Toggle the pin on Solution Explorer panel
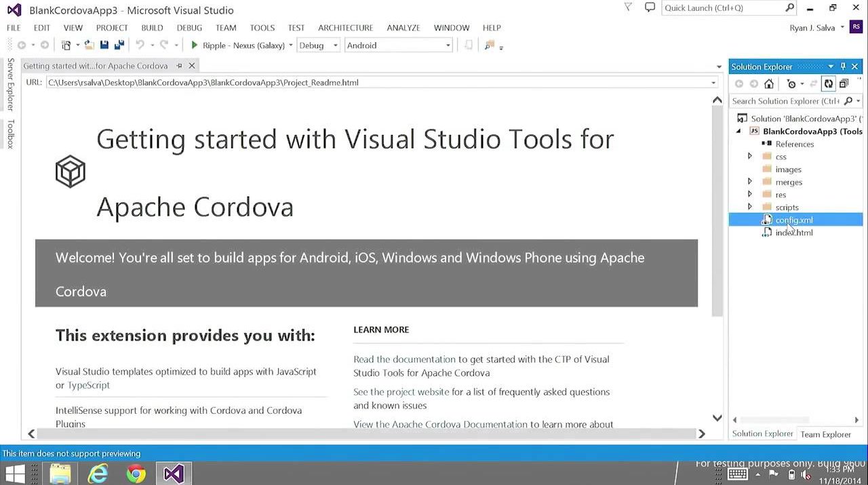 (x=843, y=66)
